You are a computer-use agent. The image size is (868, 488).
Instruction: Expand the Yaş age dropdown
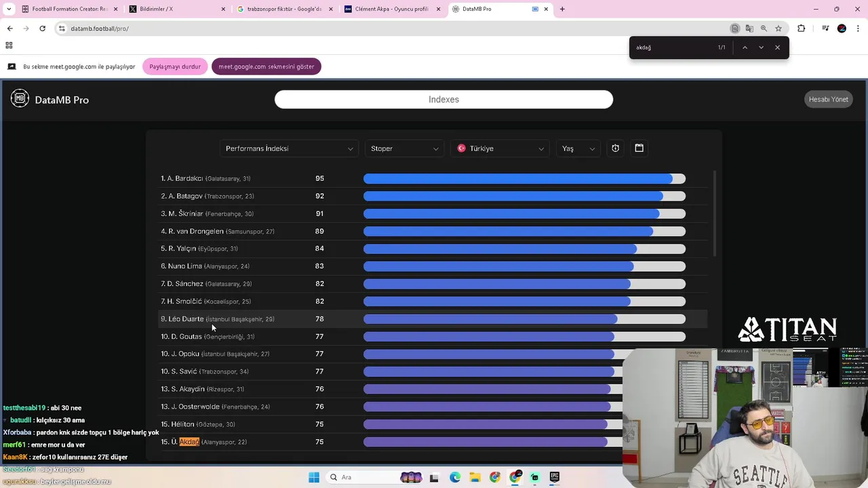(x=578, y=148)
